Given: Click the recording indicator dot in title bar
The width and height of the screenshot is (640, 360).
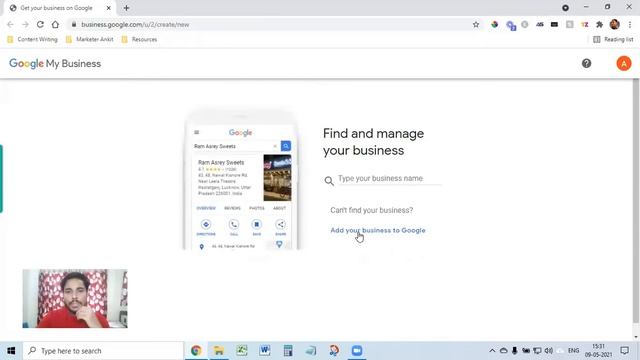Looking at the screenshot, I should click(565, 8).
